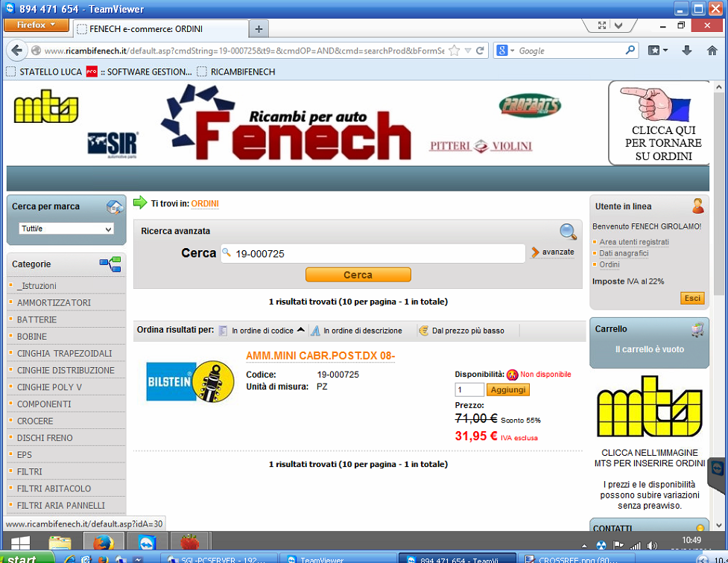
Task: Go back with the browser back arrow
Action: pos(16,51)
